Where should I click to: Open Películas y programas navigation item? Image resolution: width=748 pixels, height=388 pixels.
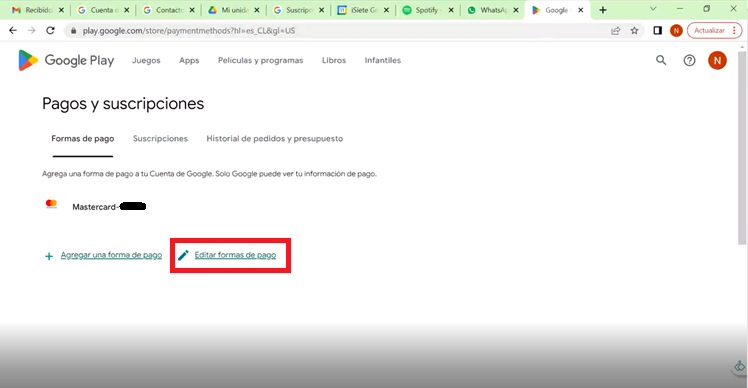click(x=260, y=61)
